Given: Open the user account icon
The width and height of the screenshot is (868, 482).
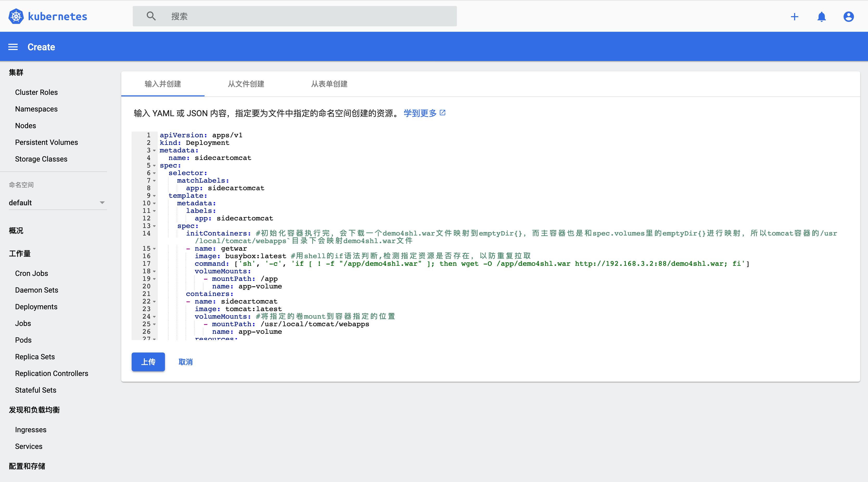Looking at the screenshot, I should [x=848, y=16].
